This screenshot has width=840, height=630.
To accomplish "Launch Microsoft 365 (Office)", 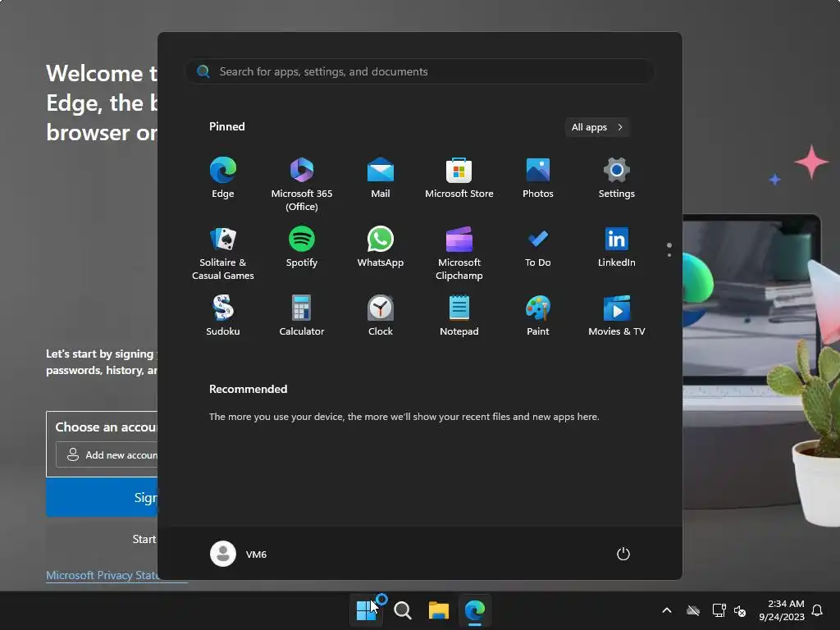I will tap(302, 184).
